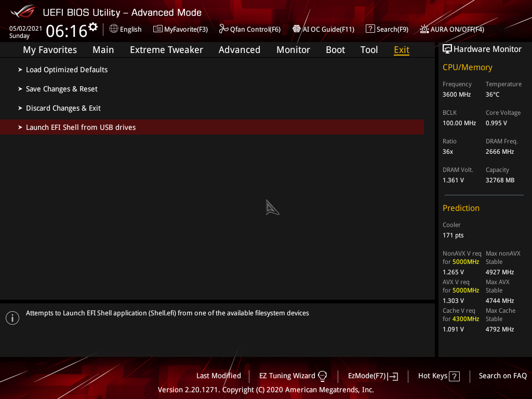Click the 4300MHz cache target value
Image resolution: width=532 pixels, height=399 pixels.
pyautogui.click(x=465, y=319)
